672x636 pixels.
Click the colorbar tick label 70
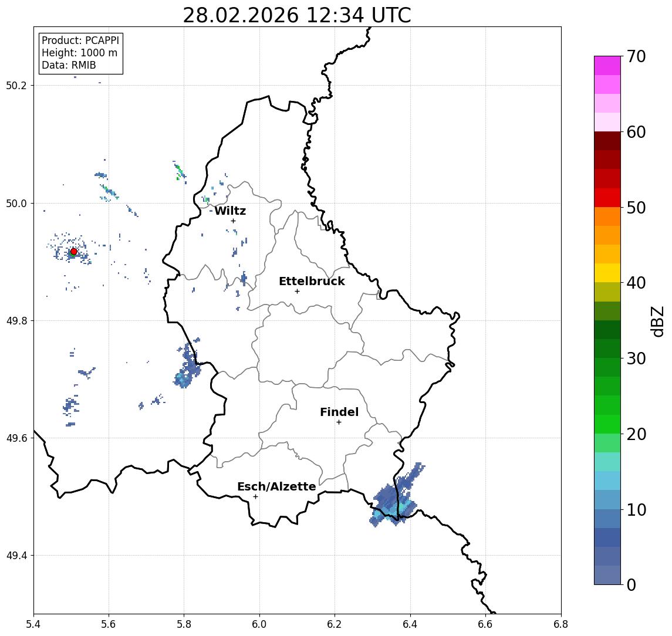(x=636, y=56)
